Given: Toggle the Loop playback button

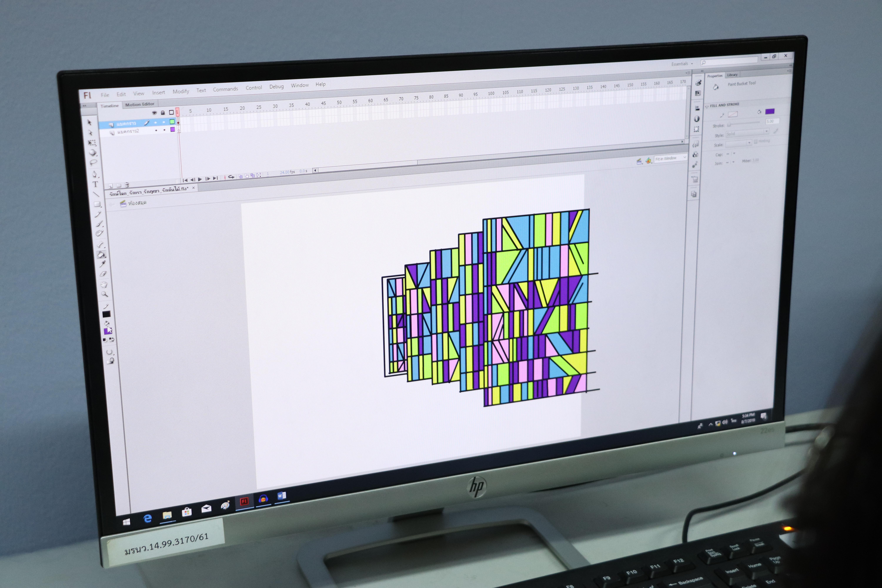Looking at the screenshot, I should pyautogui.click(x=231, y=177).
